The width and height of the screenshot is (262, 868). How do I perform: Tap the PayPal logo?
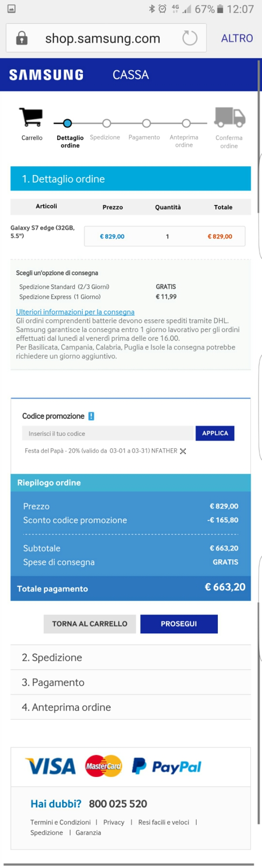tap(166, 766)
